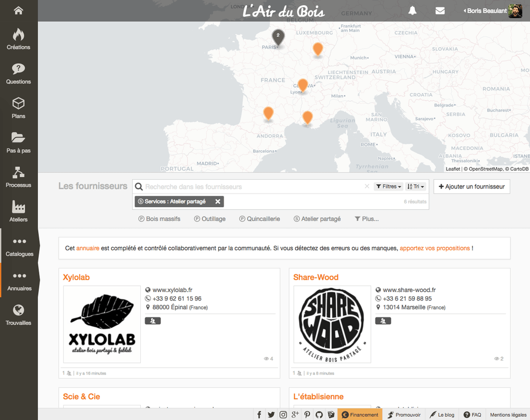Open the Plans section
Viewport: 530px width, 420px height.
click(x=19, y=108)
